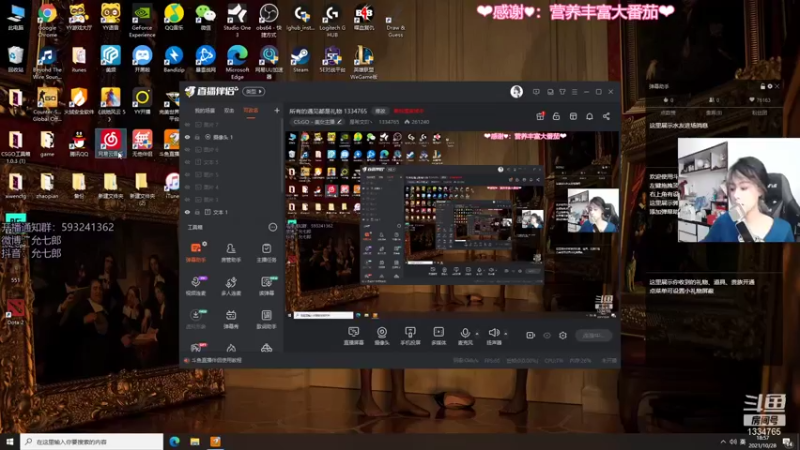800x450 pixels.
Task: Show the hidden 图片 5 source
Action: (187, 174)
